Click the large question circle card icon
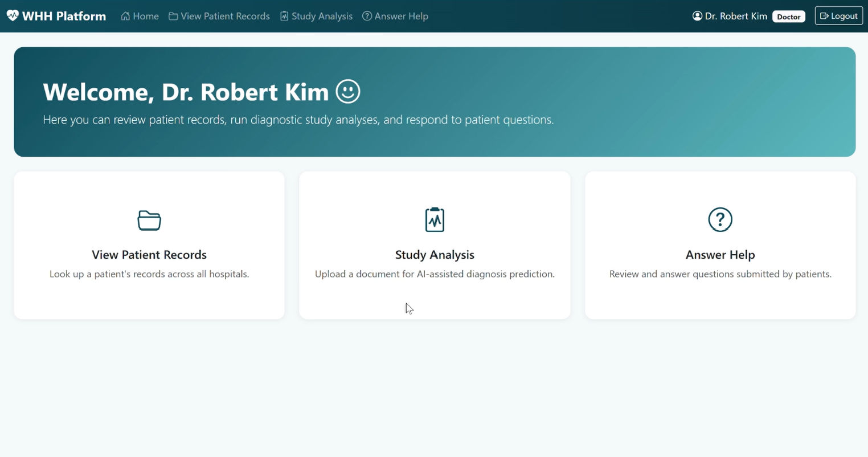Screen dimensions: 868x457 (x=720, y=219)
